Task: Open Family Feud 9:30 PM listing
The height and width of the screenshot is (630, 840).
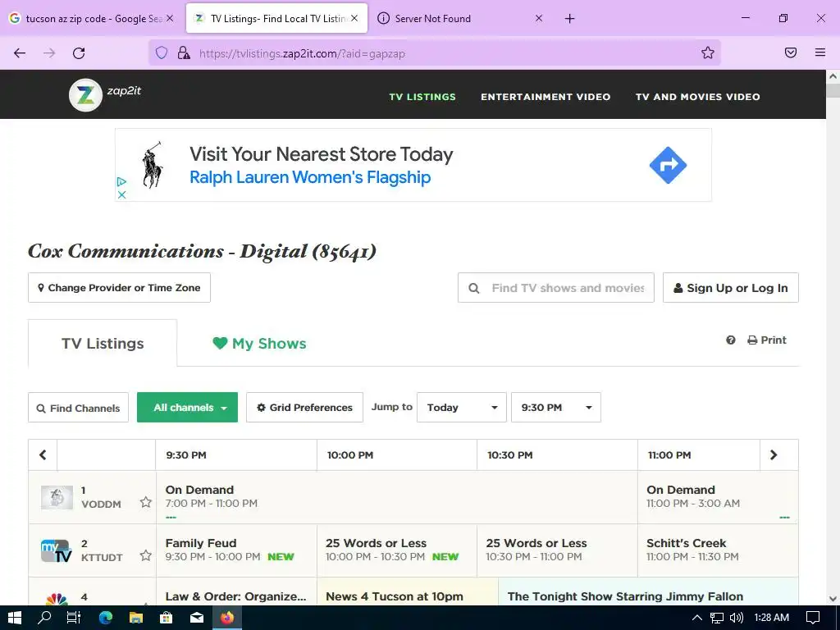Action: (236, 550)
